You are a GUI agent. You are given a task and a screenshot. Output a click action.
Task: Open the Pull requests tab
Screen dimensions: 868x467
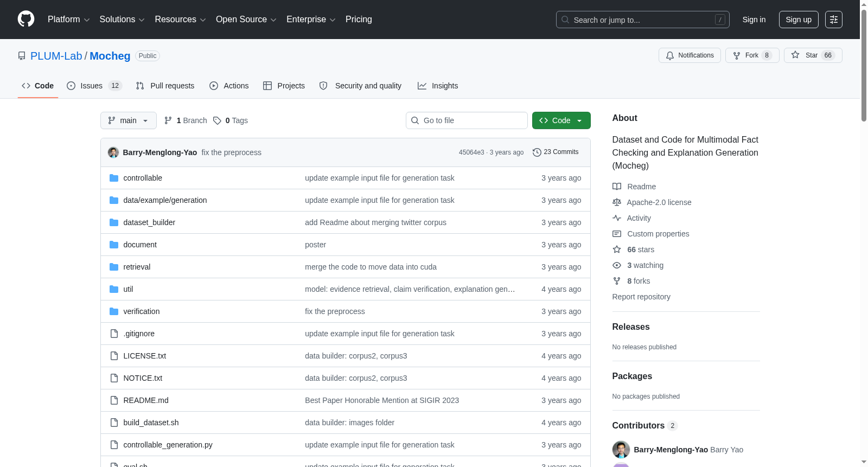click(165, 86)
